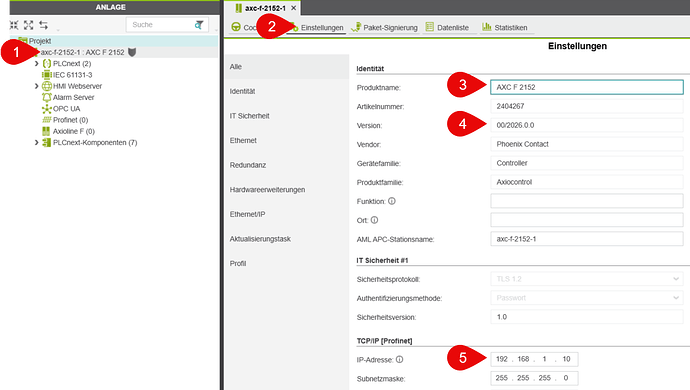The height and width of the screenshot is (390, 690).
Task: Select the Identität settings category
Action: (287, 92)
